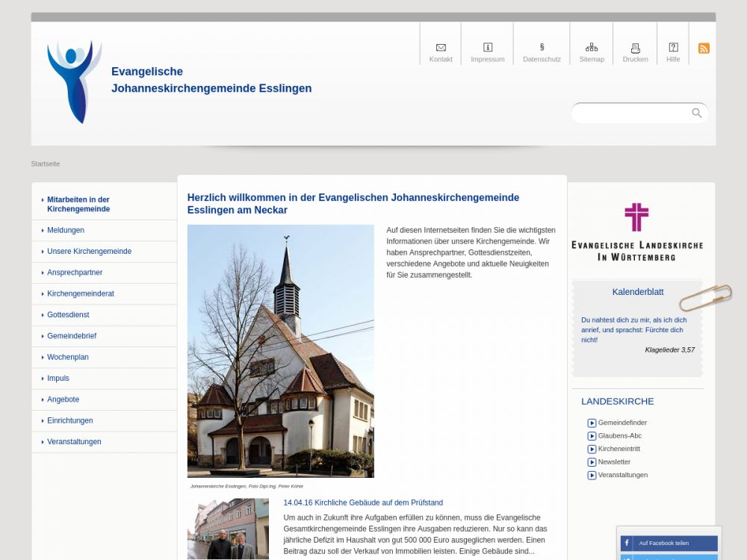Open the Gemeindefinder link
The width and height of the screenshot is (747, 560).
622,423
